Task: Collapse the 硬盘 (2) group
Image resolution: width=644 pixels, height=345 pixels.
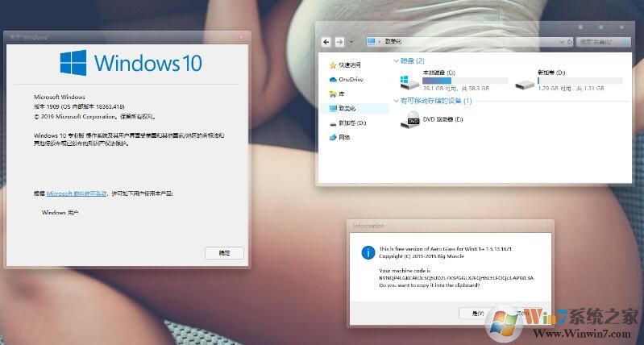Action: (396, 60)
